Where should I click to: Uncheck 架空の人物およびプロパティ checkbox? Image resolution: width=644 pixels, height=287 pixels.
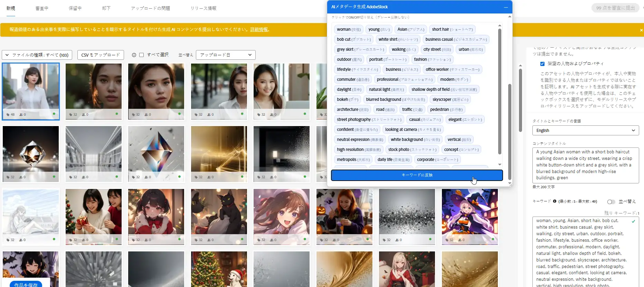click(542, 64)
